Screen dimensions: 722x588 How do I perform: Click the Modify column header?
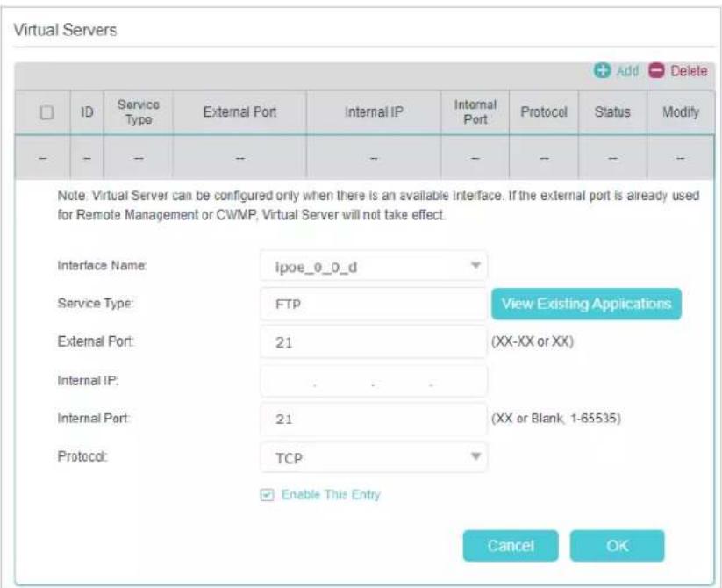(x=681, y=111)
